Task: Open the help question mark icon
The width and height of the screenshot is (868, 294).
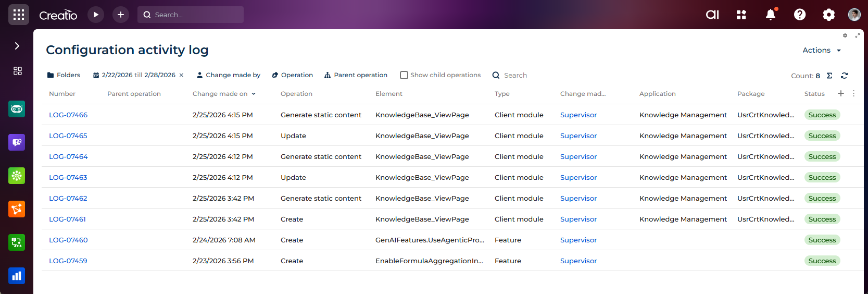Action: 800,15
